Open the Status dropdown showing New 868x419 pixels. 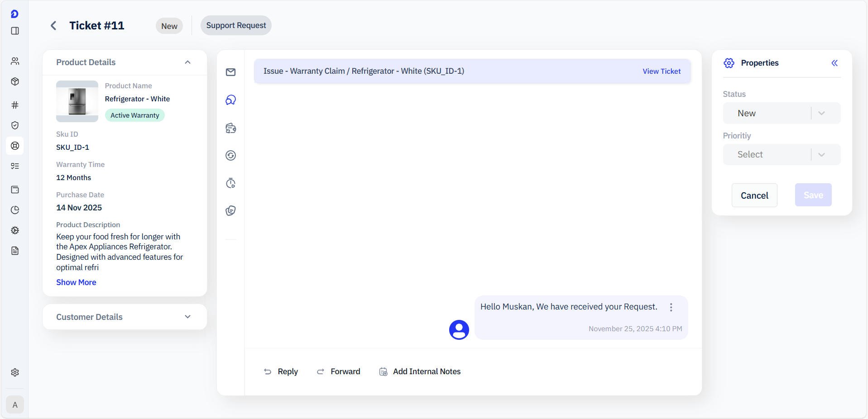[781, 113]
